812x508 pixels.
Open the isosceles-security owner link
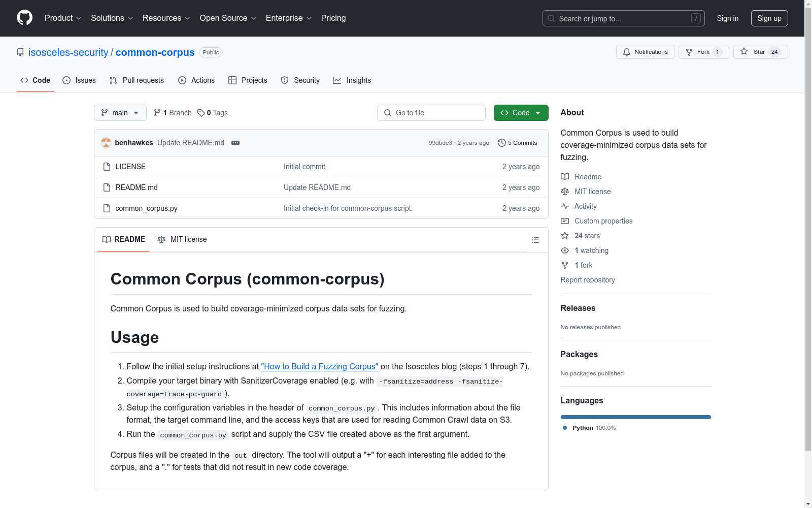(x=69, y=52)
